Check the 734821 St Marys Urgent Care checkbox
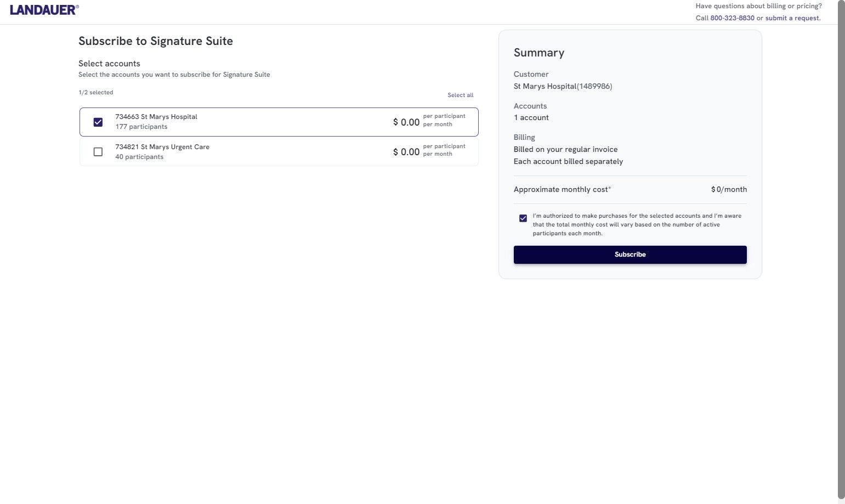 pos(98,152)
